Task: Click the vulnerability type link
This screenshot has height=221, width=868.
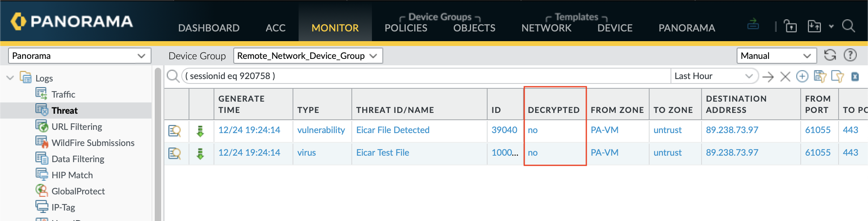Action: coord(321,130)
